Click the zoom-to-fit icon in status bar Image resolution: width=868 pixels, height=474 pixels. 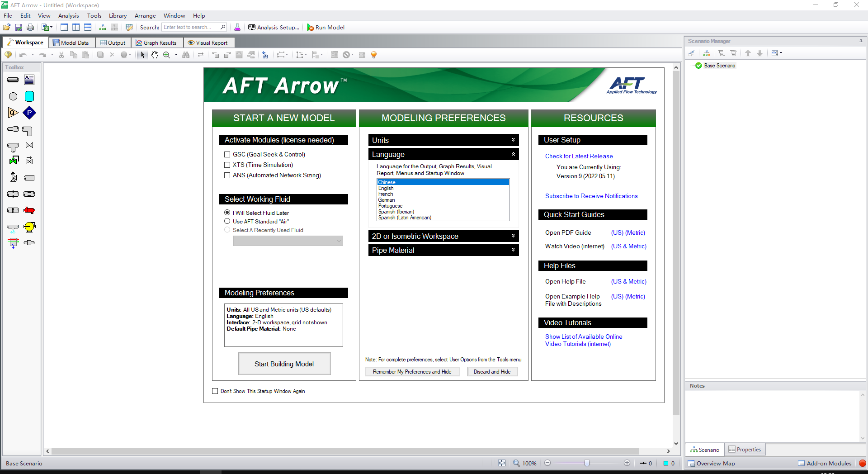click(x=502, y=463)
